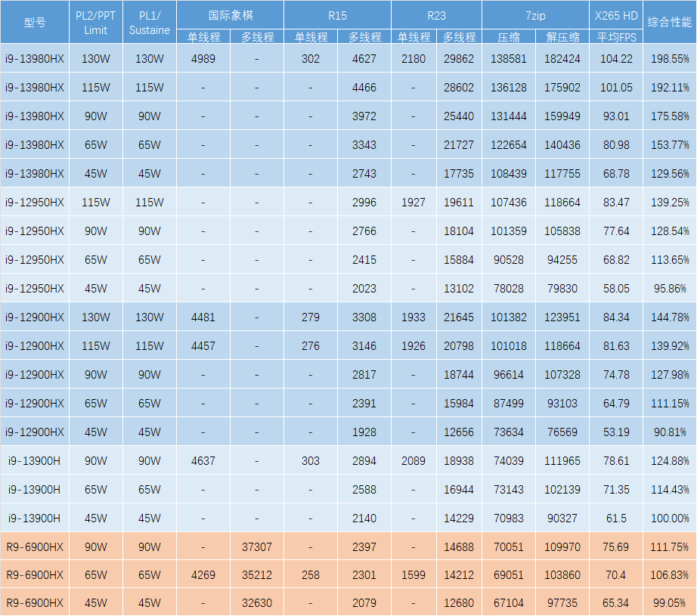
Task: Select the X265 HD header cell
Action: pyautogui.click(x=616, y=14)
